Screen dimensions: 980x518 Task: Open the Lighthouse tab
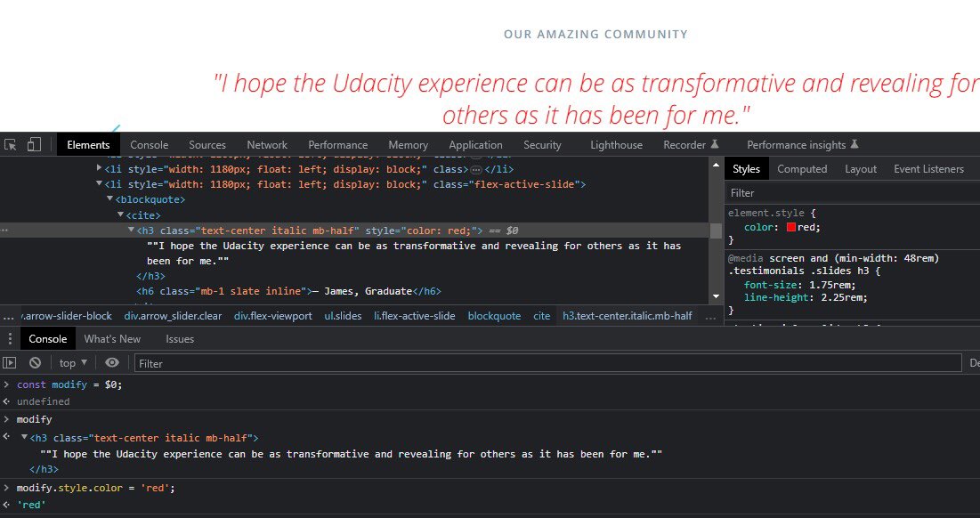pos(616,145)
